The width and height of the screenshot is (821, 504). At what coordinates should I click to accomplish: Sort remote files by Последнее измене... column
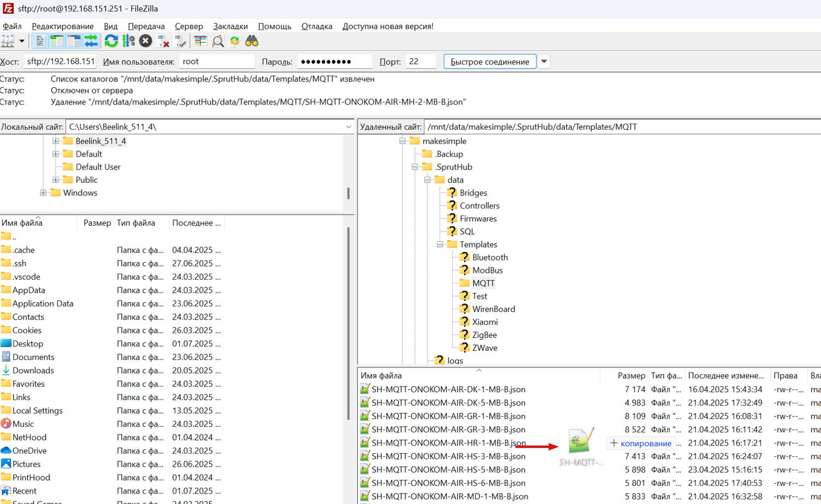click(x=726, y=375)
